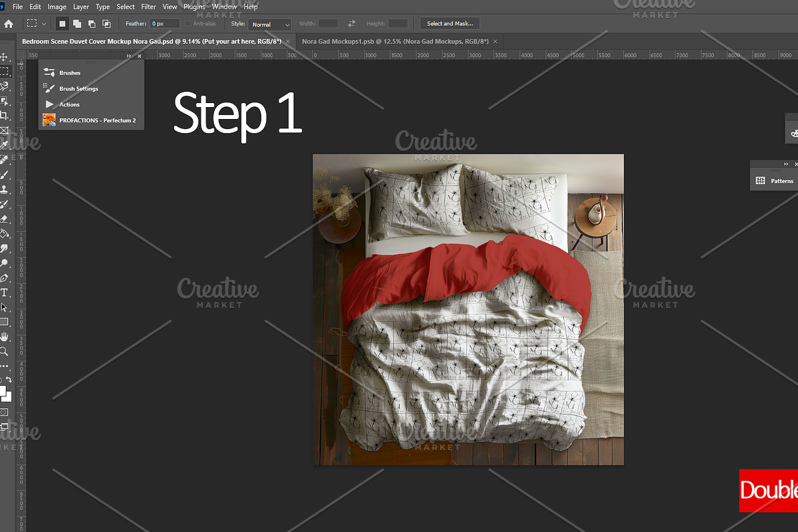Choose the Pen tool
This screenshot has height=532, width=798.
click(x=4, y=278)
